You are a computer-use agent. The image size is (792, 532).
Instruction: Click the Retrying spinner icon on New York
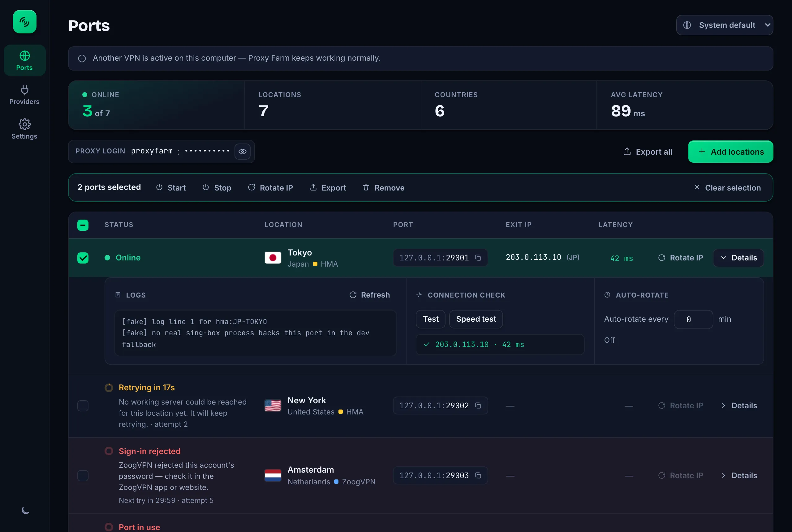[x=109, y=388]
